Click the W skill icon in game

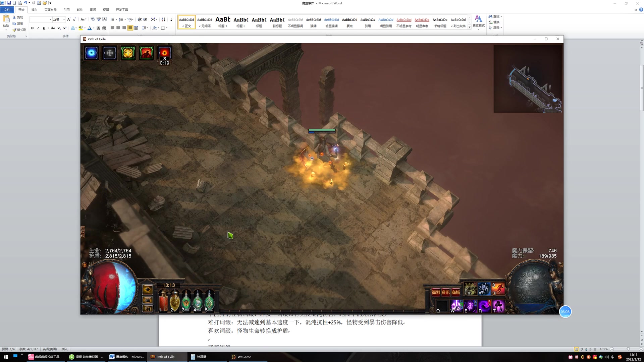click(x=456, y=306)
